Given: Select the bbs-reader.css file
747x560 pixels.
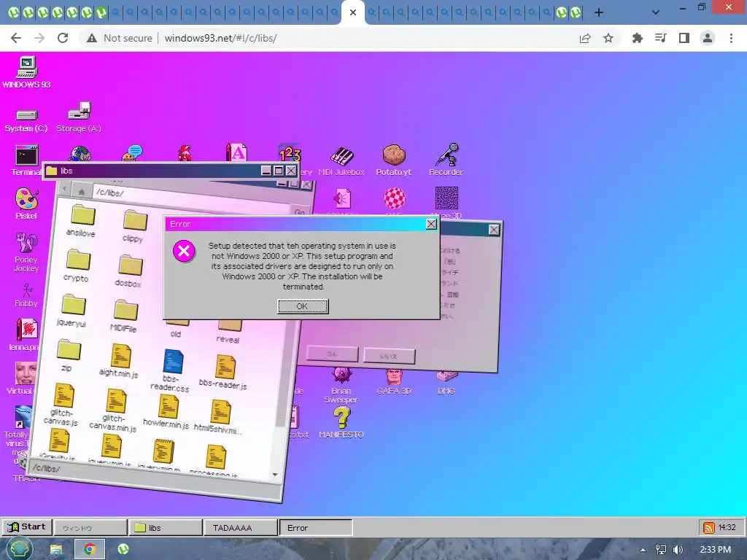Looking at the screenshot, I should pyautogui.click(x=171, y=370).
